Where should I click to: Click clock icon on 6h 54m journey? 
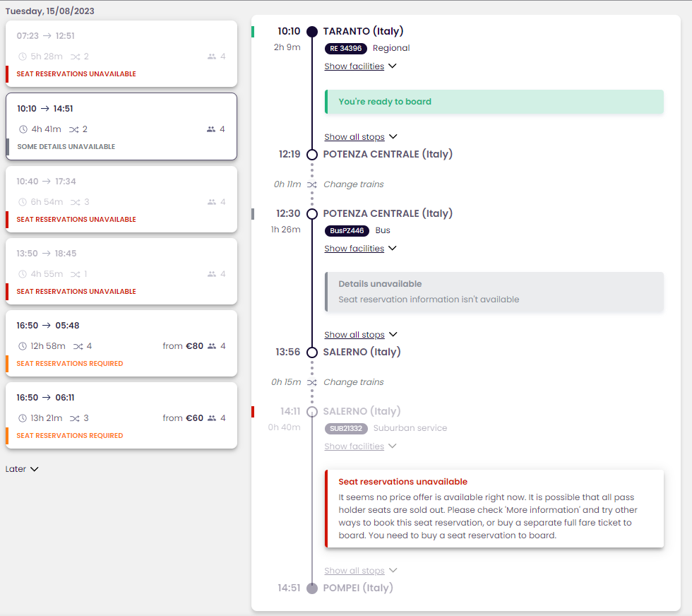pos(23,202)
